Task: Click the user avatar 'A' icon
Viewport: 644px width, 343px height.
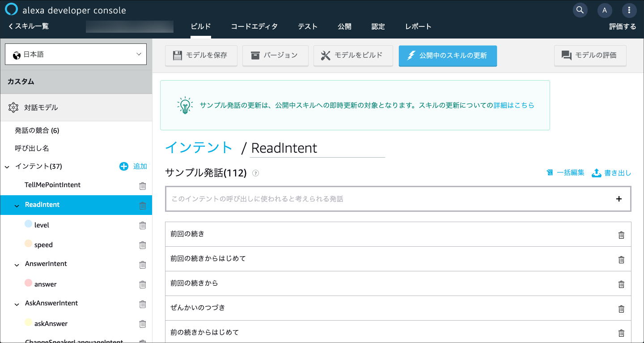Action: pos(605,10)
